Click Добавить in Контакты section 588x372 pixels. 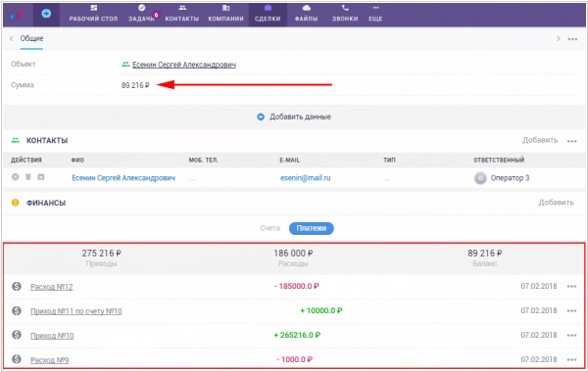click(540, 140)
